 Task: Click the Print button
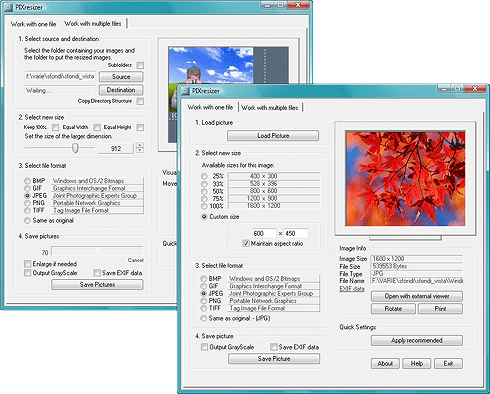(x=440, y=309)
